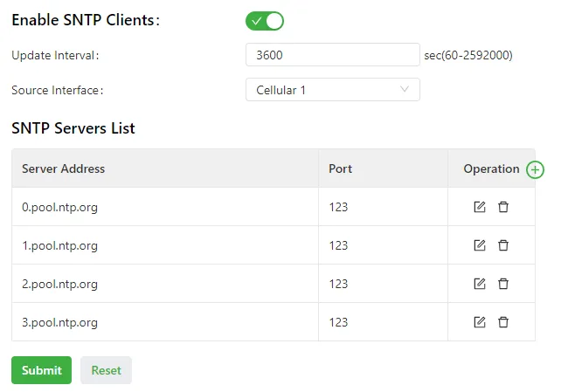The height and width of the screenshot is (392, 568).
Task: Edit the 2.pool.ntp.org server entry
Action: tap(480, 284)
